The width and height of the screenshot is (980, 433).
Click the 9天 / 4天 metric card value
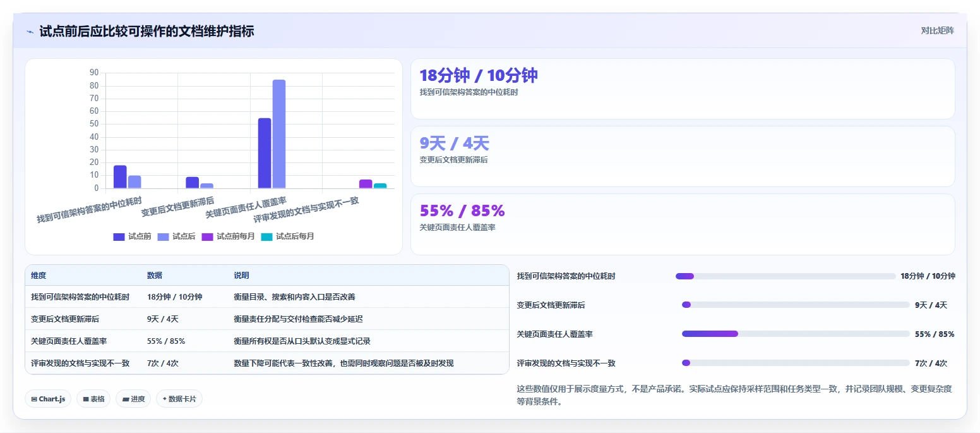point(455,143)
